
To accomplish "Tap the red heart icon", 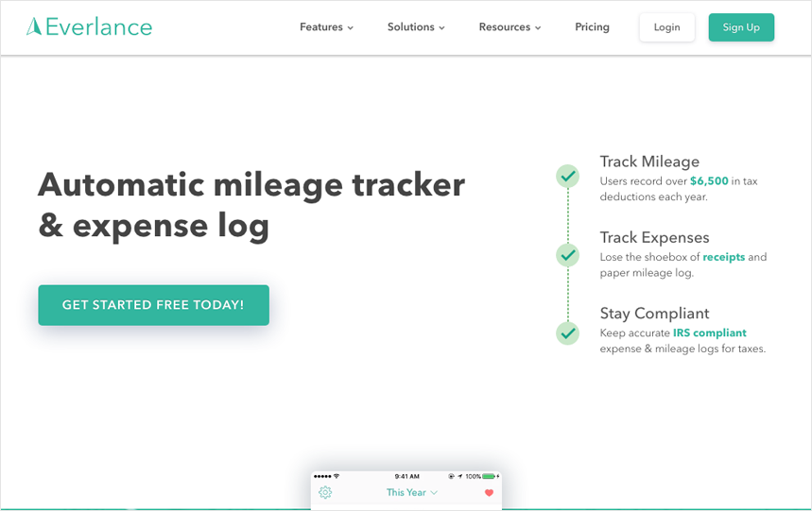I will tap(489, 493).
